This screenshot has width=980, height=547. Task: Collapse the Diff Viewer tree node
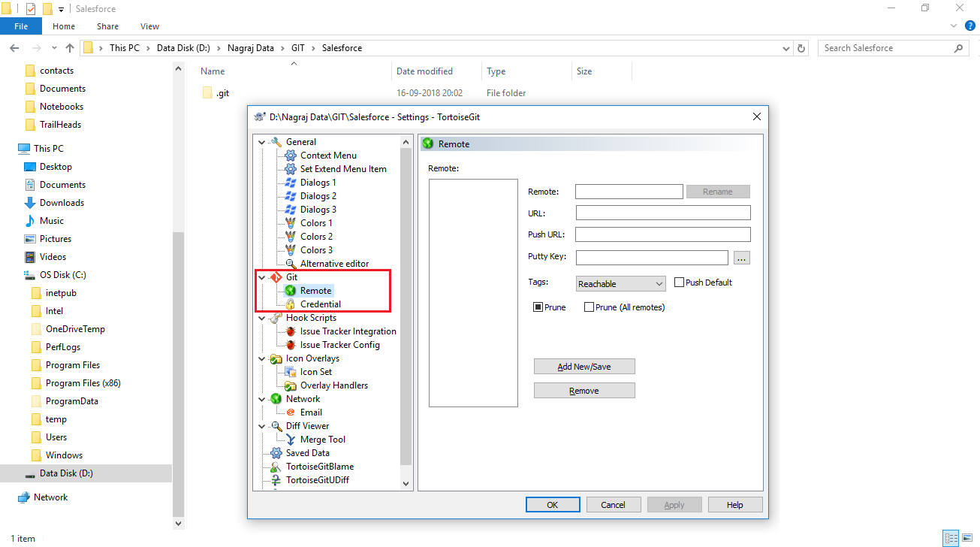pyautogui.click(x=261, y=426)
